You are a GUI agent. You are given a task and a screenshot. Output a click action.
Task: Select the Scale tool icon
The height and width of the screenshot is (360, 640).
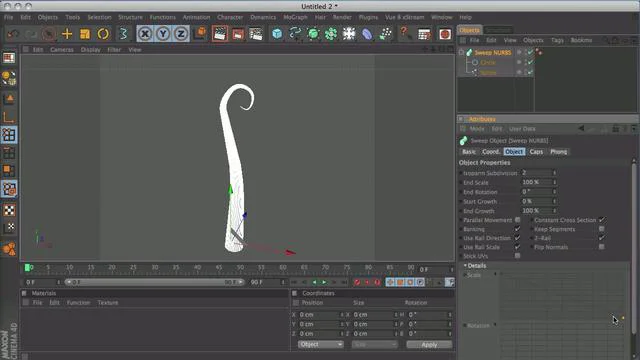pyautogui.click(x=85, y=34)
